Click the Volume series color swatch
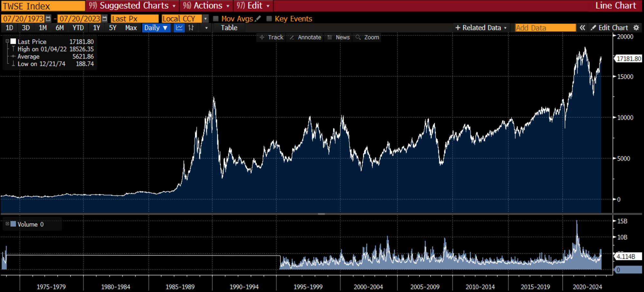The width and height of the screenshot is (644, 292). [13, 224]
